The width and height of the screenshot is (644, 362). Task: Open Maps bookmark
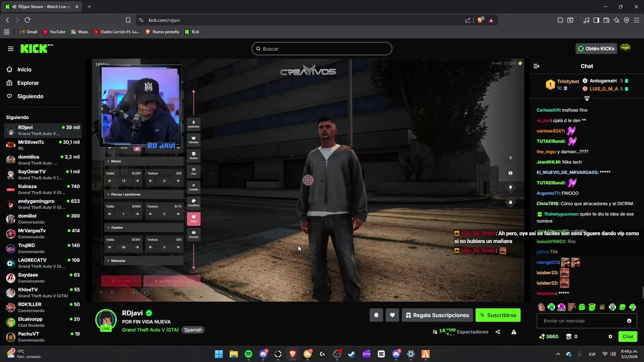(x=79, y=32)
